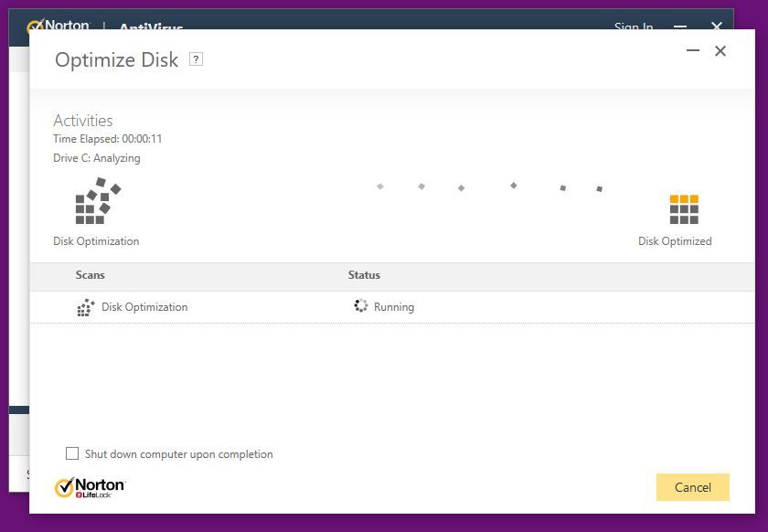This screenshot has height=532, width=768.
Task: Click the Activities heading
Action: (x=83, y=121)
